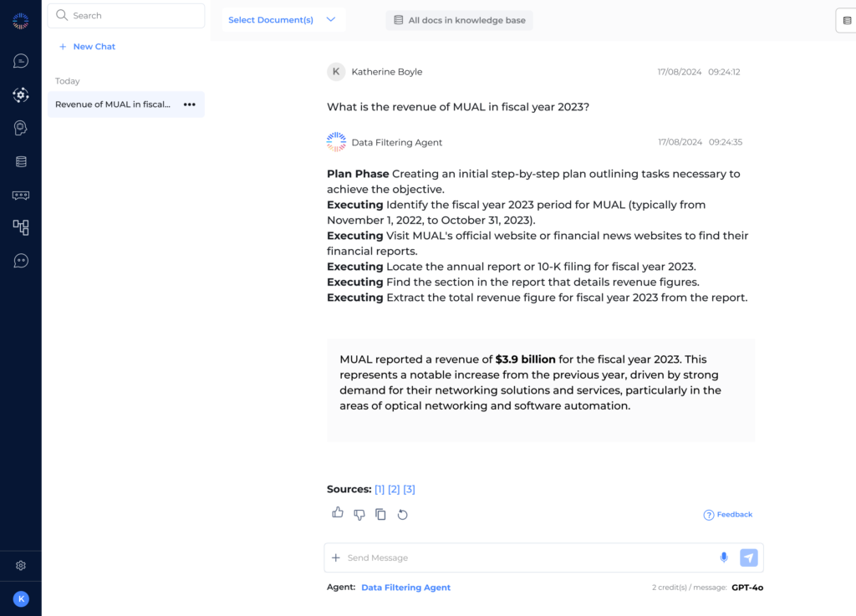Expand the Select Document(s) dropdown
Image resolution: width=856 pixels, height=616 pixels.
click(283, 19)
